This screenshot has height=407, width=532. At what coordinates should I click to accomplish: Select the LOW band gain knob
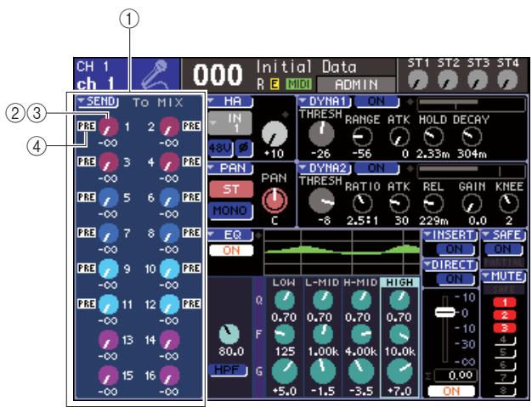click(285, 372)
